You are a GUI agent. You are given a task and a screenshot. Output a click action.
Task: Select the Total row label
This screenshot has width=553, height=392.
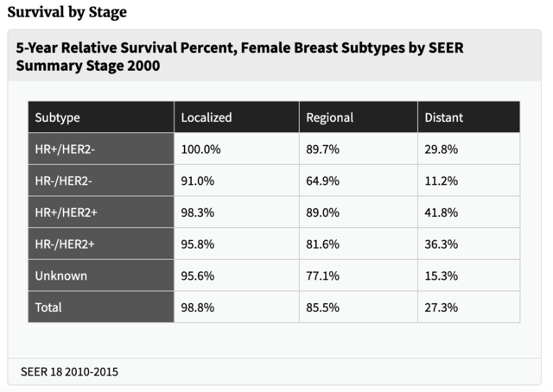101,307
